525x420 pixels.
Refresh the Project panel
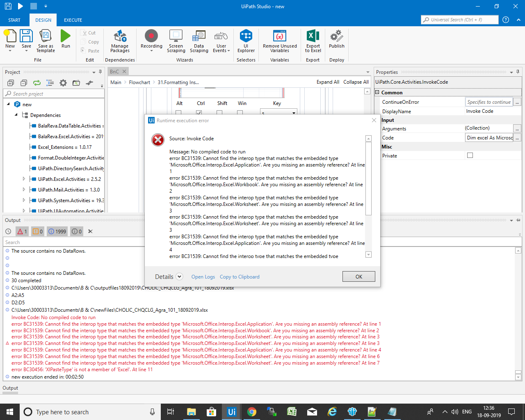(37, 83)
